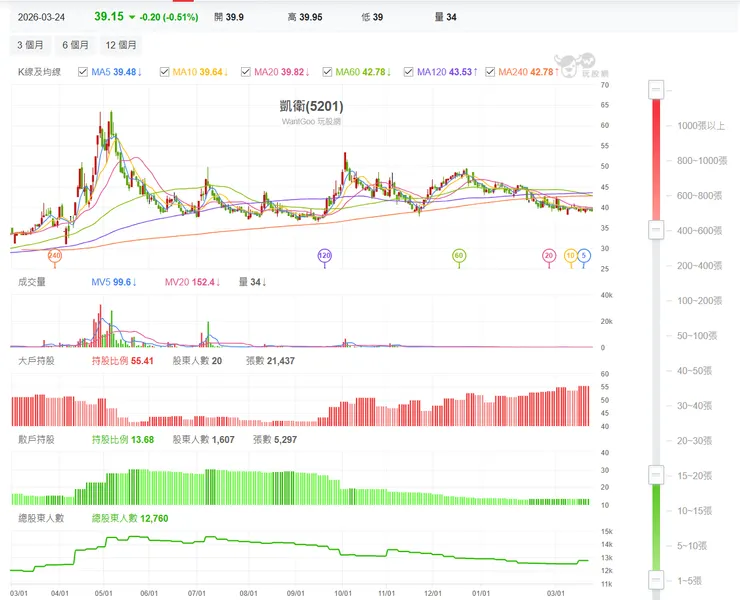The width and height of the screenshot is (740, 600).
Task: Click the 凱衛(5201) chart title
Action: pyautogui.click(x=311, y=106)
